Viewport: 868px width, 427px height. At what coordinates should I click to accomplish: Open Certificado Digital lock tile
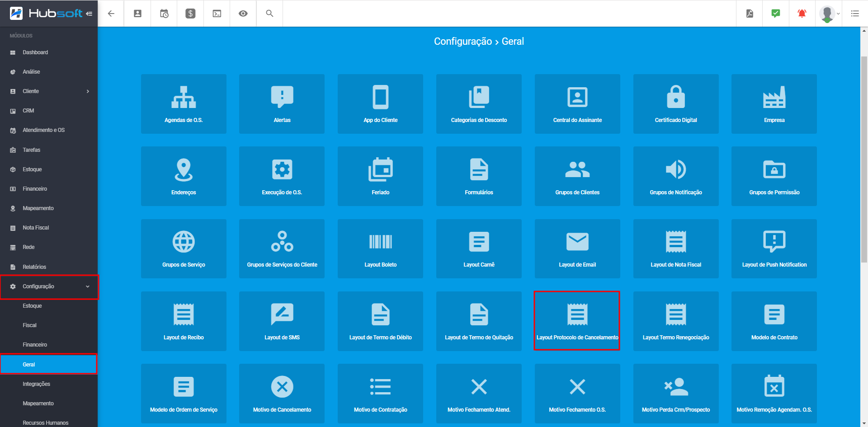point(676,104)
